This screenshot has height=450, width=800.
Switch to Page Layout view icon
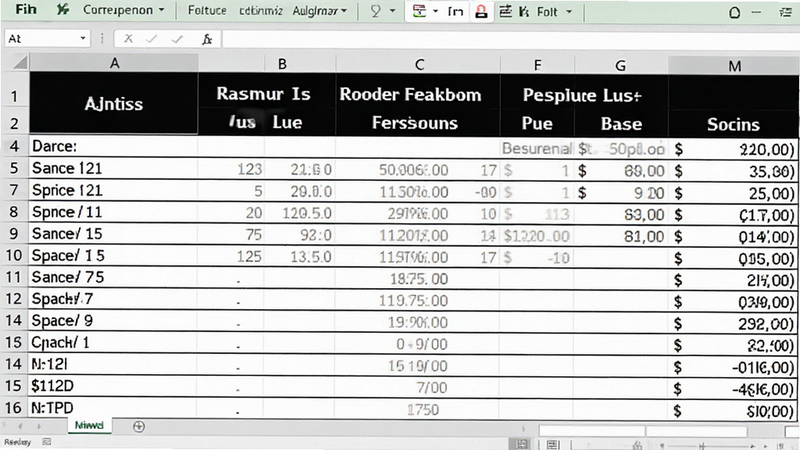coord(553,445)
